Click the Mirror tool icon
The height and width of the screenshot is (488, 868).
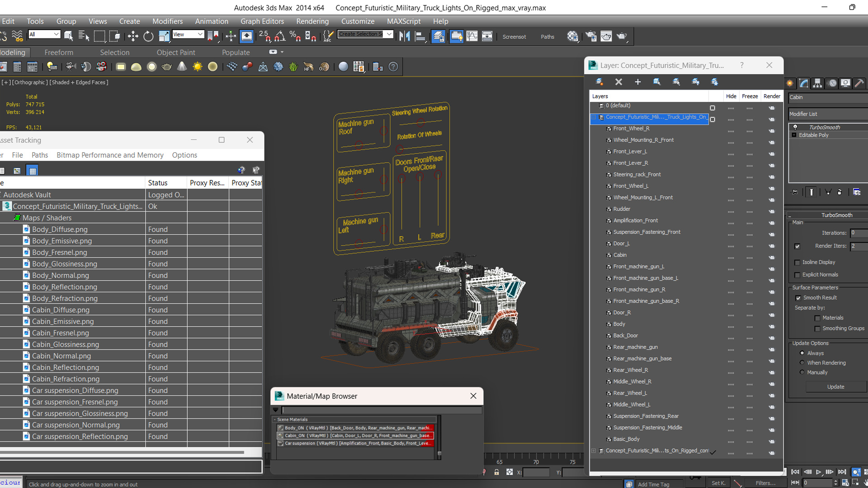pos(405,37)
